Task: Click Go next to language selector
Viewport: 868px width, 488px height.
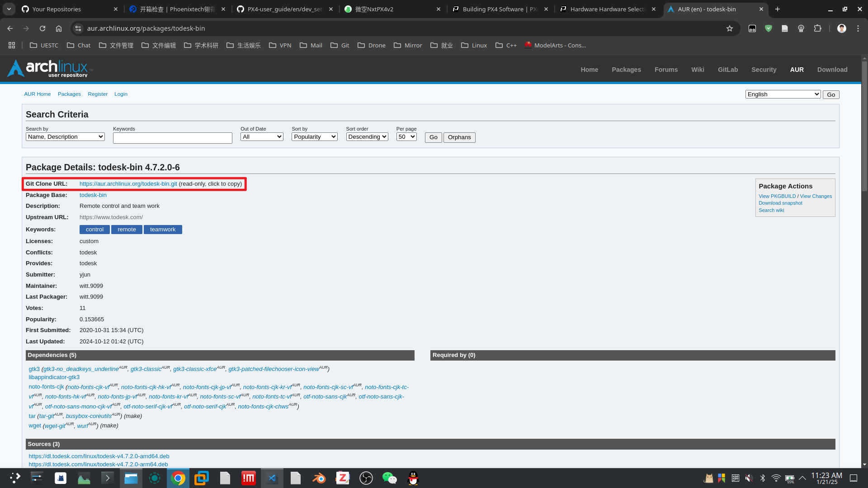Action: point(831,94)
